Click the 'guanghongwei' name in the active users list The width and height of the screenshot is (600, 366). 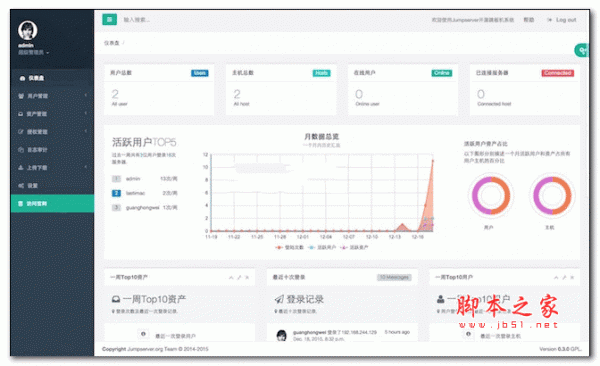coord(143,208)
